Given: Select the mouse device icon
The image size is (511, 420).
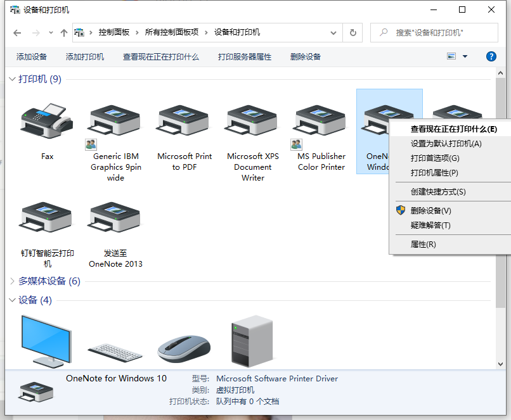Looking at the screenshot, I should pos(184,348).
